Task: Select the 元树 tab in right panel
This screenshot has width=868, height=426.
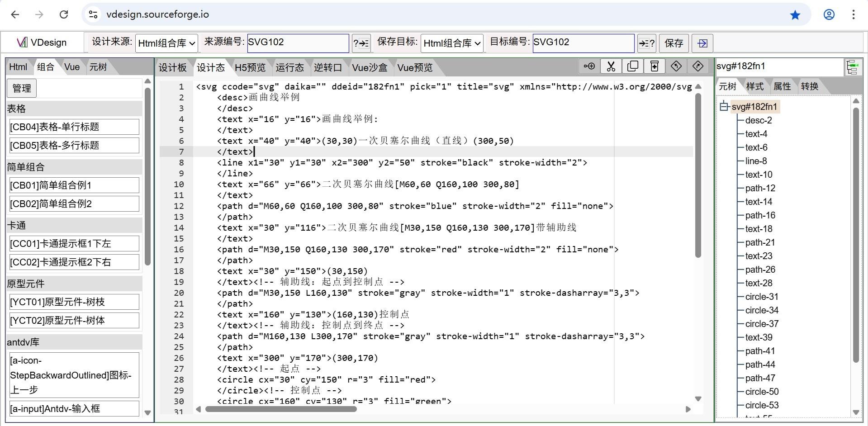Action: click(x=727, y=86)
